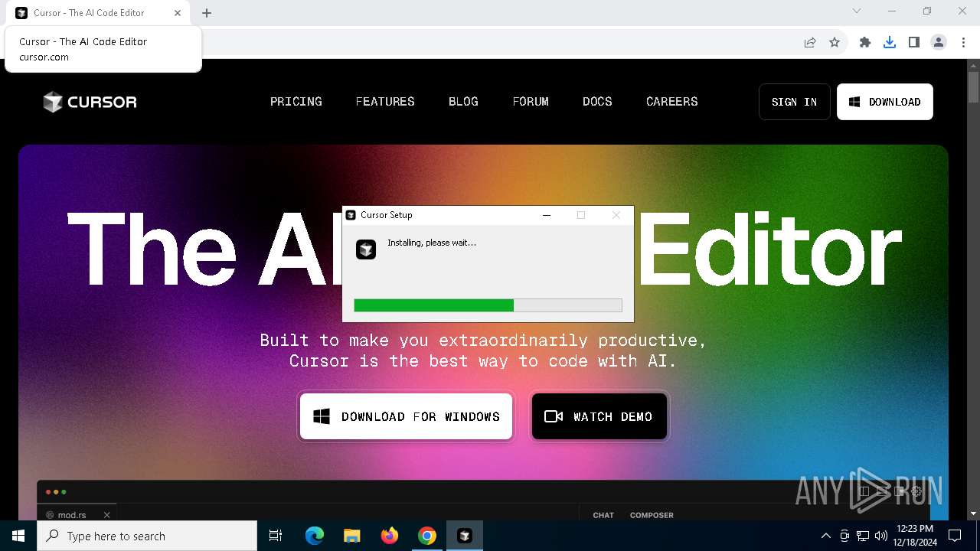Viewport: 980px width, 551px height.
Task: Open Chrome three-dot menu
Action: [962, 42]
